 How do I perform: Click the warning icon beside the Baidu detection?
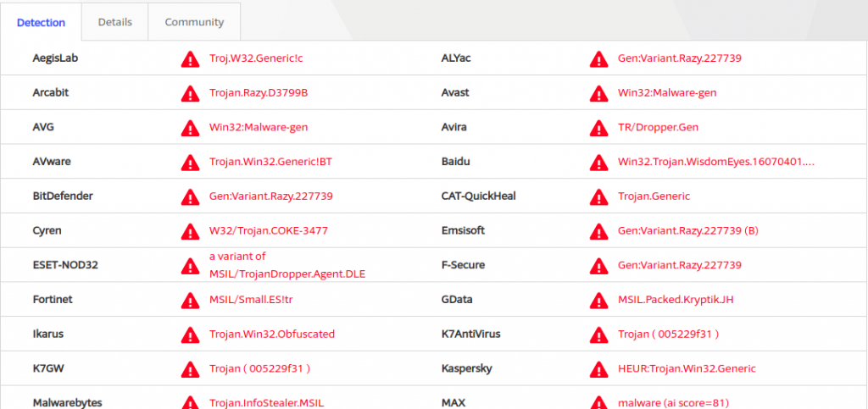(599, 162)
